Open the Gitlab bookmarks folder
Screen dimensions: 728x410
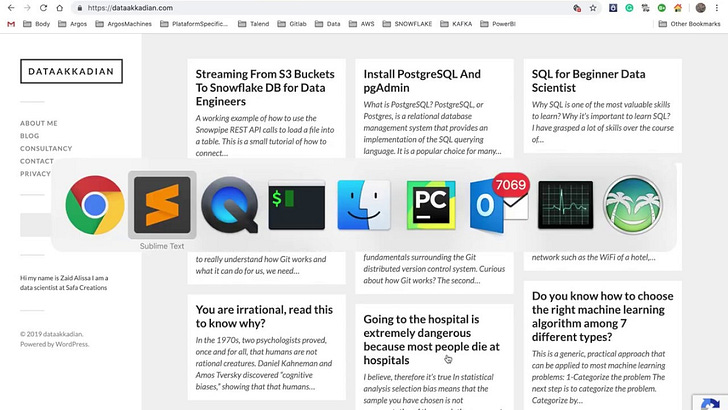pos(292,24)
